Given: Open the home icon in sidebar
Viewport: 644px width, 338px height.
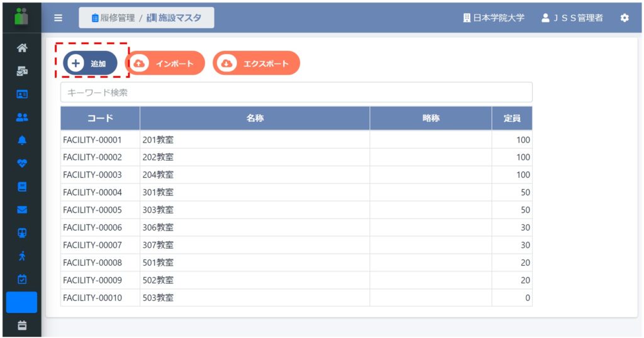Looking at the screenshot, I should 22,48.
